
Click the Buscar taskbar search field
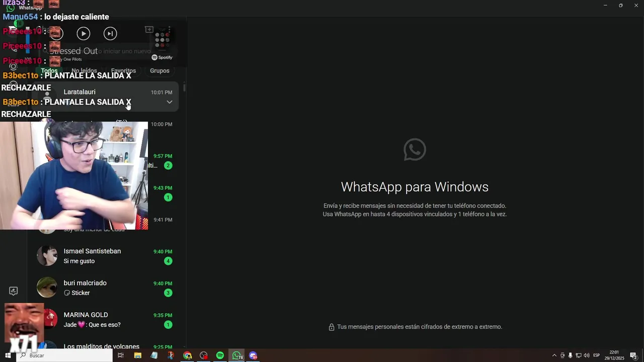point(64,355)
